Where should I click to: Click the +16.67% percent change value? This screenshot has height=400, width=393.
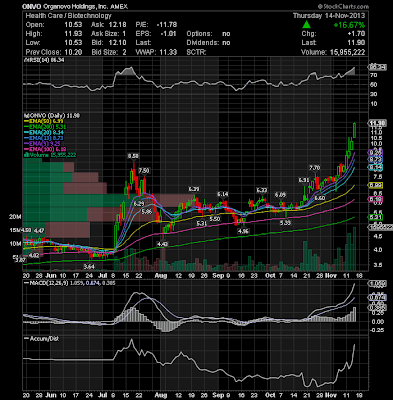(x=350, y=25)
